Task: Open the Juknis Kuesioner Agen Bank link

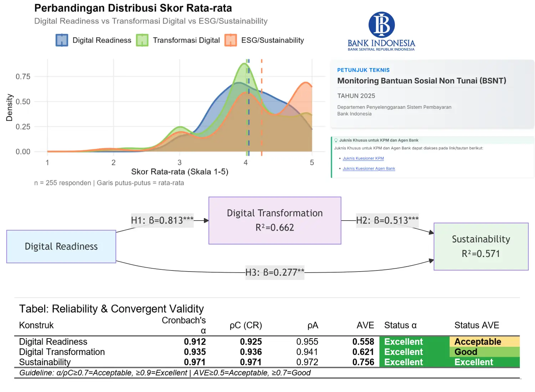Action: [x=369, y=169]
